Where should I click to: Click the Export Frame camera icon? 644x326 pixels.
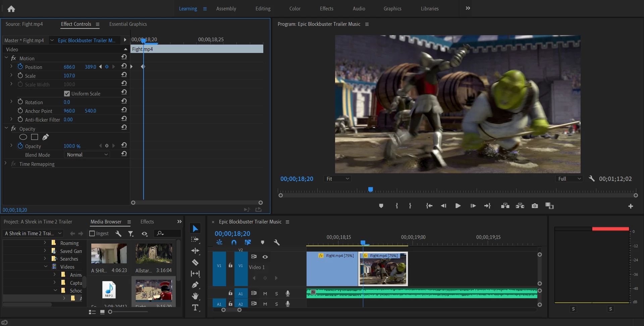coord(535,206)
